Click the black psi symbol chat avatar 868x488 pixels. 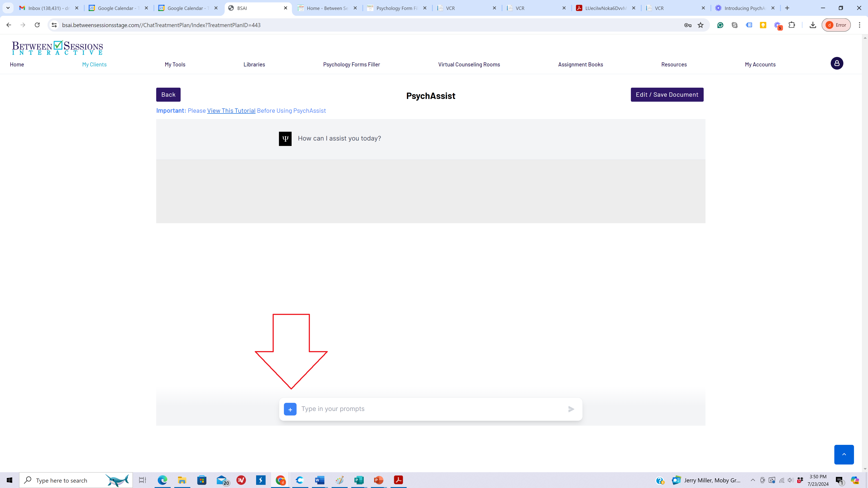285,139
